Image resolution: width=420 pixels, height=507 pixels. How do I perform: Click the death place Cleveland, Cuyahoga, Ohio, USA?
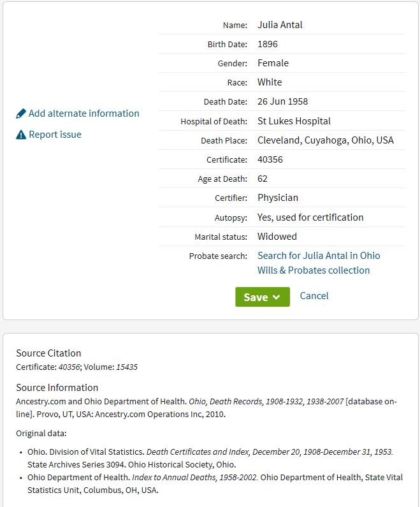[x=326, y=140]
